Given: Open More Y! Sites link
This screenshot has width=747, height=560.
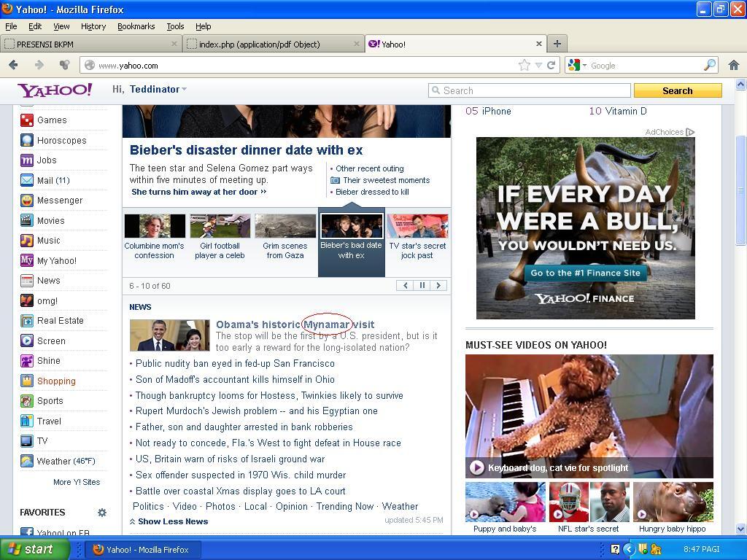Looking at the screenshot, I should click(77, 482).
